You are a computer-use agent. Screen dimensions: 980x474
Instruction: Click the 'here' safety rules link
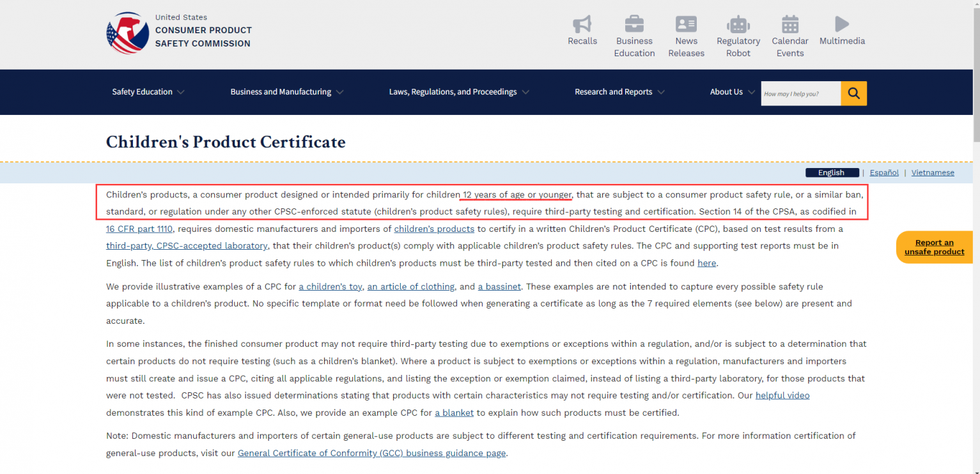point(706,263)
